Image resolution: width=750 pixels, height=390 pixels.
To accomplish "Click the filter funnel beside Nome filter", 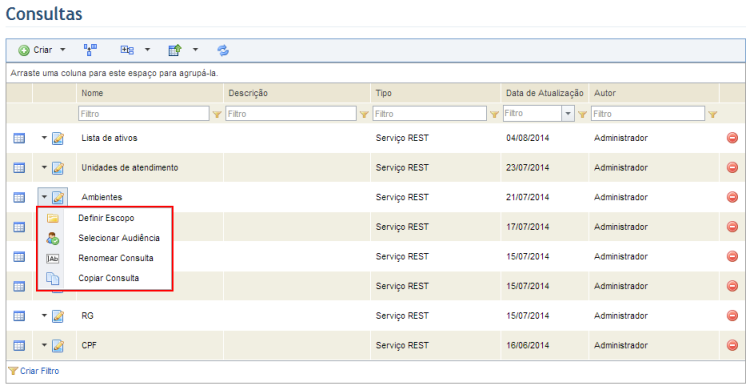I will click(217, 114).
